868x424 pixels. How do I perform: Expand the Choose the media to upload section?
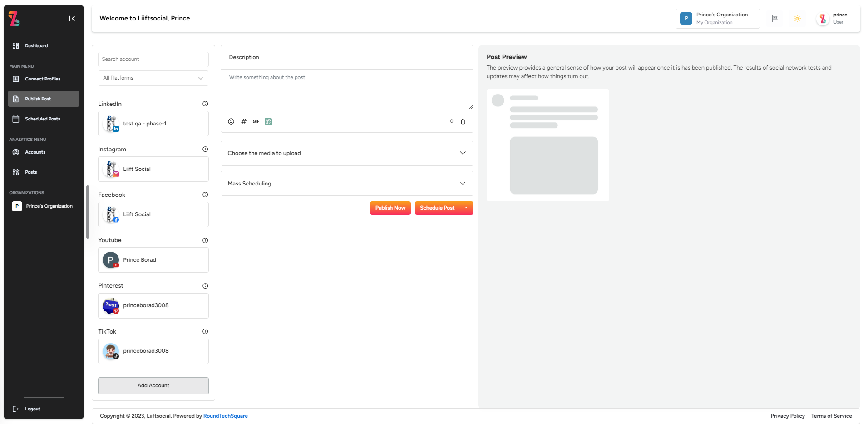[x=346, y=153]
